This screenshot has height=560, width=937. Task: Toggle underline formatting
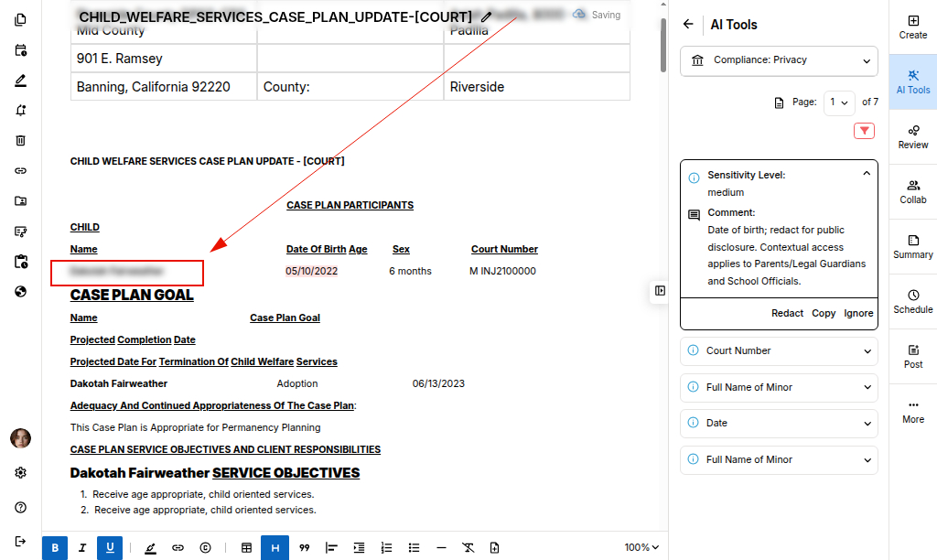click(x=110, y=547)
